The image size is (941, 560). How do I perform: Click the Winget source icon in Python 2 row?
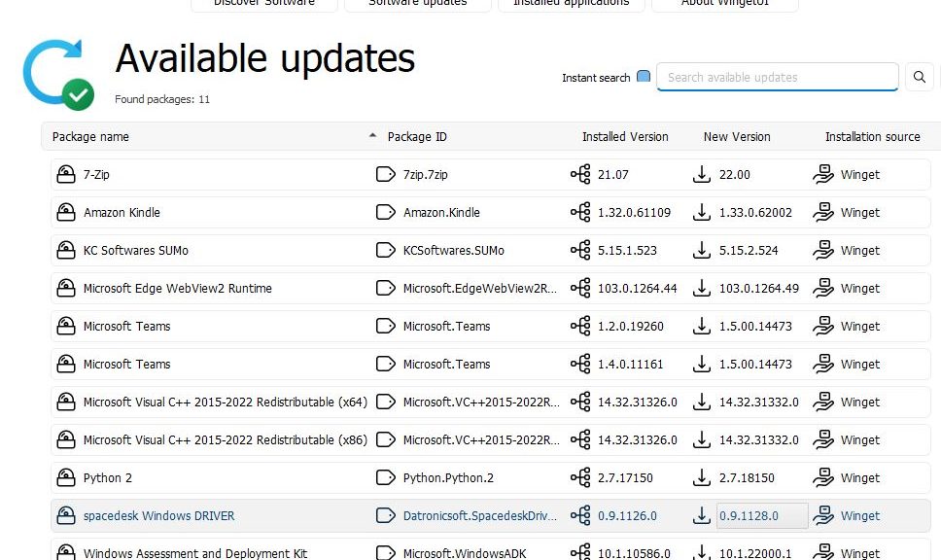tap(823, 477)
